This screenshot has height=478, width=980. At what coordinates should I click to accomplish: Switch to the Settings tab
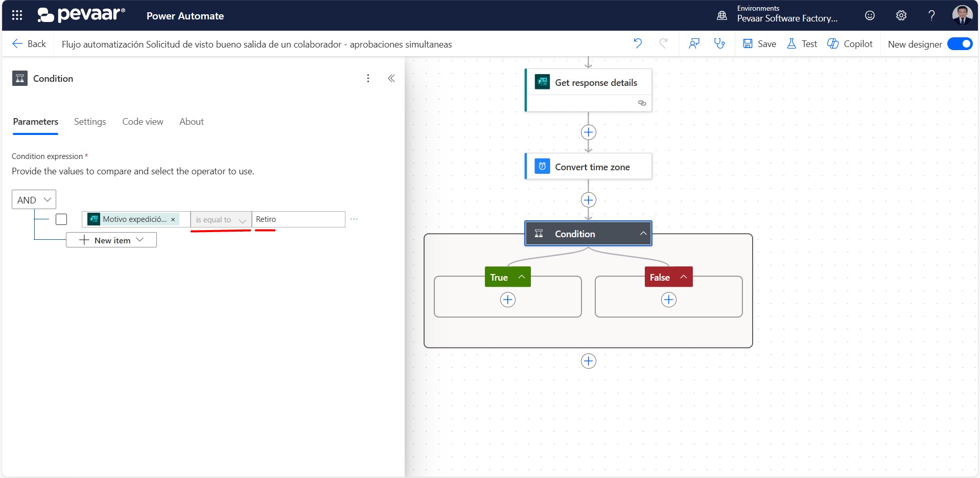click(x=90, y=122)
